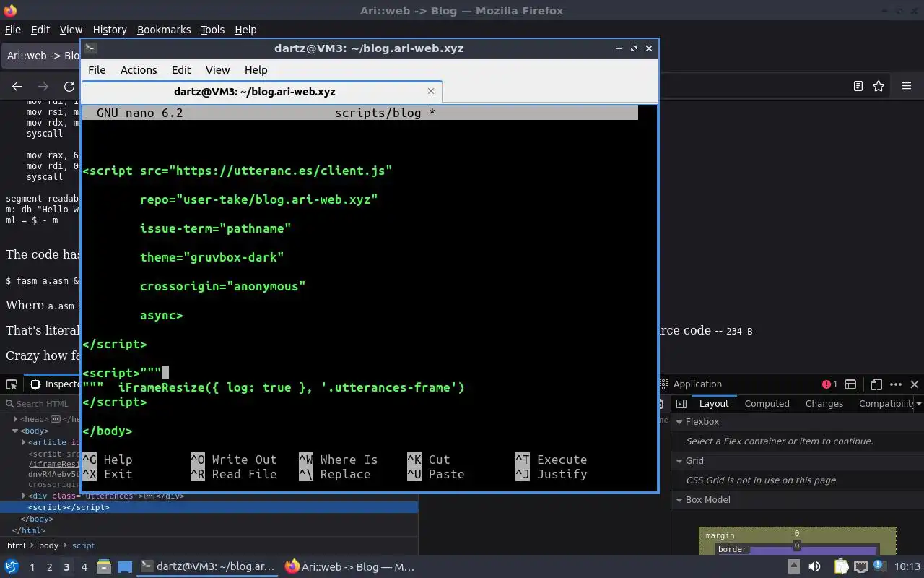Viewport: 924px width, 578px height.
Task: Open the Firefox hamburger application menu
Action: click(907, 86)
